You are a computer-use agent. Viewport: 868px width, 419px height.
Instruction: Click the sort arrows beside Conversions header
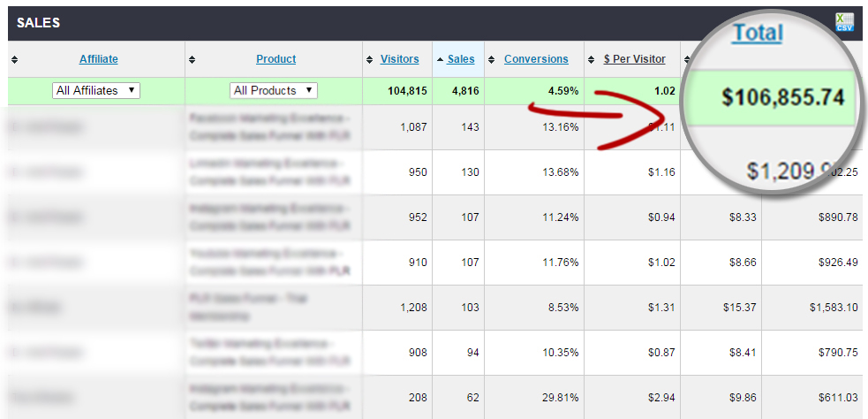[x=491, y=60]
